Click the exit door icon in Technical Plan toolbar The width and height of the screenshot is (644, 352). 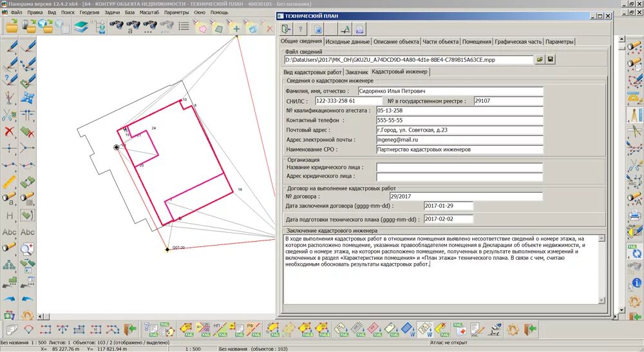(x=286, y=29)
